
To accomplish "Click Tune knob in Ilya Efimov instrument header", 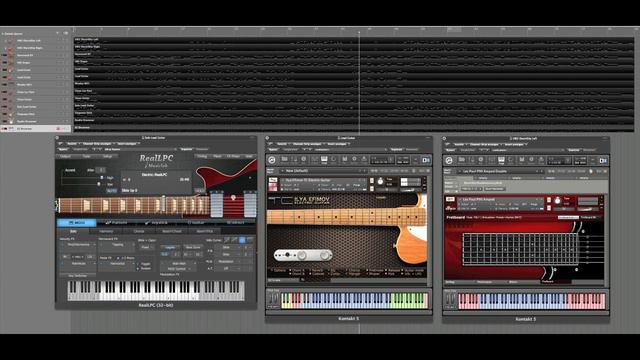I will tap(380, 181).
